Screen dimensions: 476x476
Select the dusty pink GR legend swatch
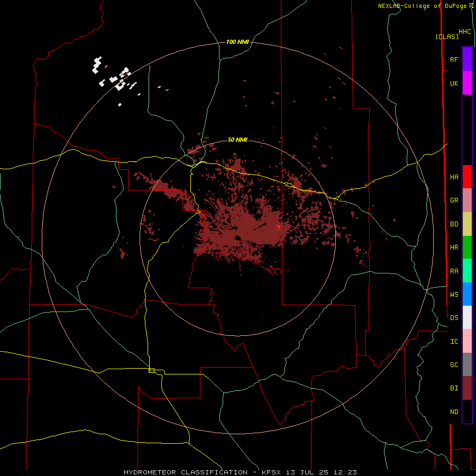467,200
